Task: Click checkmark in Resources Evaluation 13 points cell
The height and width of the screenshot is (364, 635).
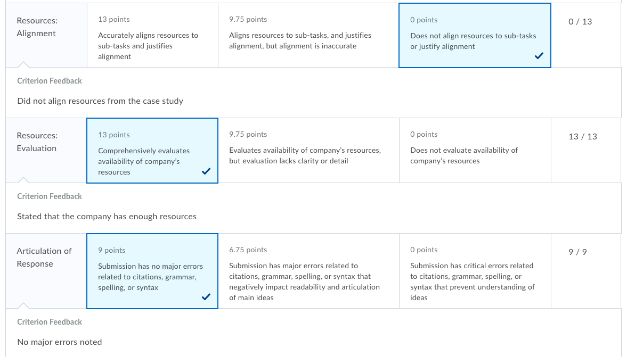Action: point(206,171)
